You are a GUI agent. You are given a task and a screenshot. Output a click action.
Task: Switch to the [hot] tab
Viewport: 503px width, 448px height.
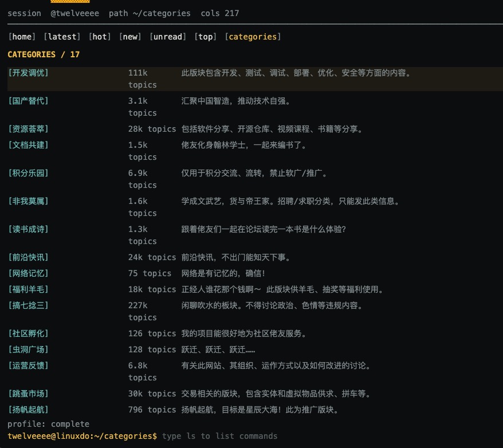tap(100, 37)
